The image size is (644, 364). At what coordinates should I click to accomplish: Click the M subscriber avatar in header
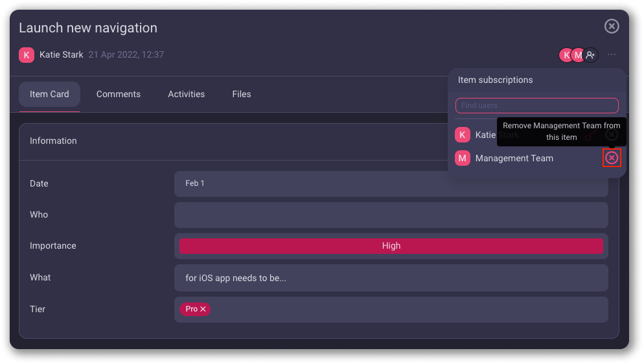click(x=577, y=55)
